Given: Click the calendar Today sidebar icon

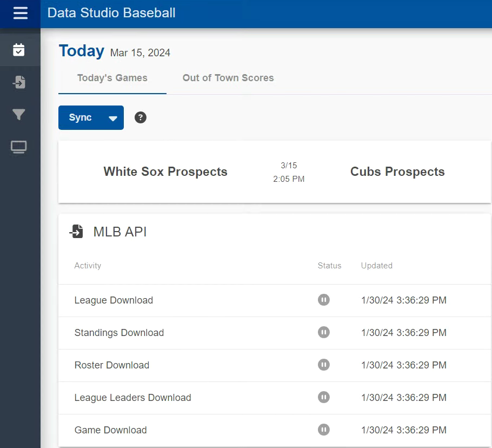Looking at the screenshot, I should coord(19,50).
